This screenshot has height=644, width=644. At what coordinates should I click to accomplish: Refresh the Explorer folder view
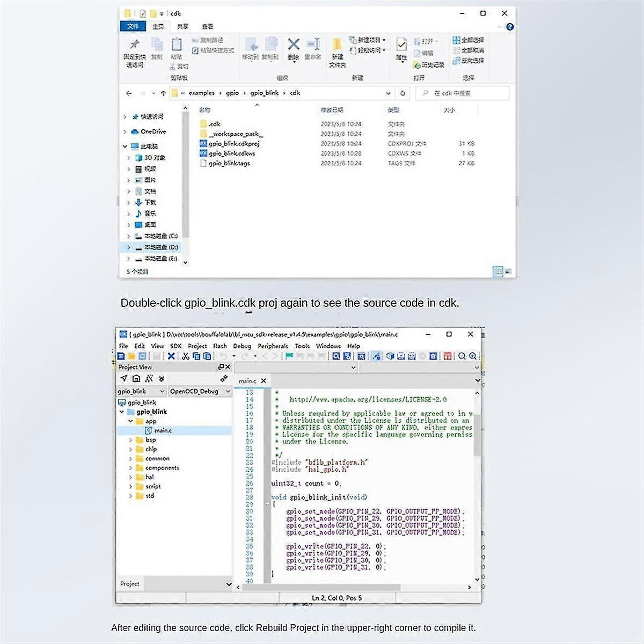tap(403, 93)
